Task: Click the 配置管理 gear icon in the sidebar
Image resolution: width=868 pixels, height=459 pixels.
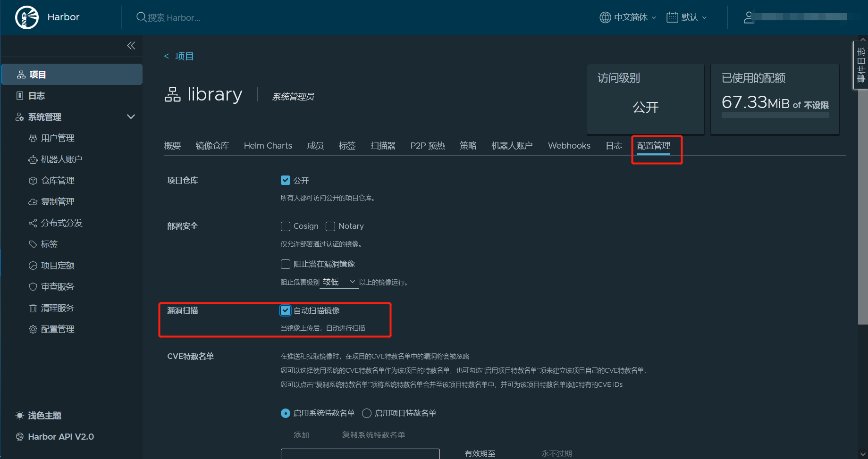Action: tap(33, 329)
